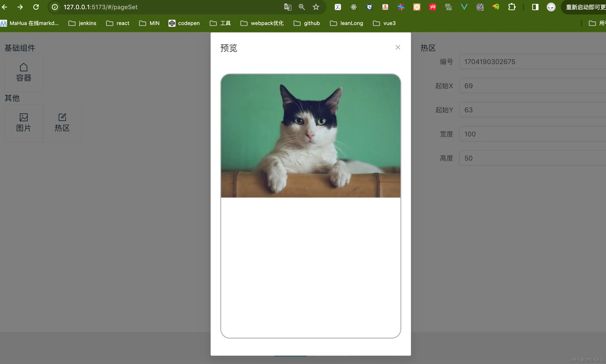
Task: Expand the webpack优化 bookmark folder
Action: (262, 23)
